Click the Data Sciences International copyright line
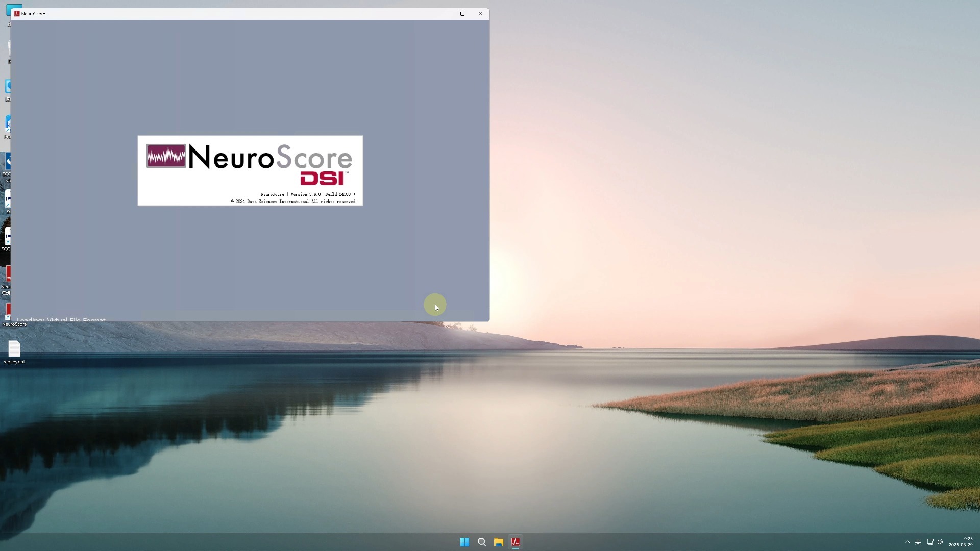This screenshot has width=980, height=551. tap(293, 202)
